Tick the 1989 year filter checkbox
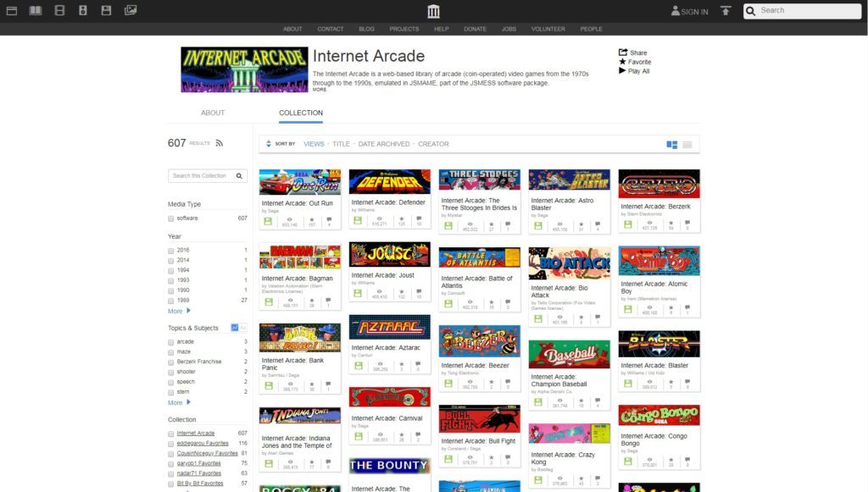The width and height of the screenshot is (868, 492). [171, 301]
